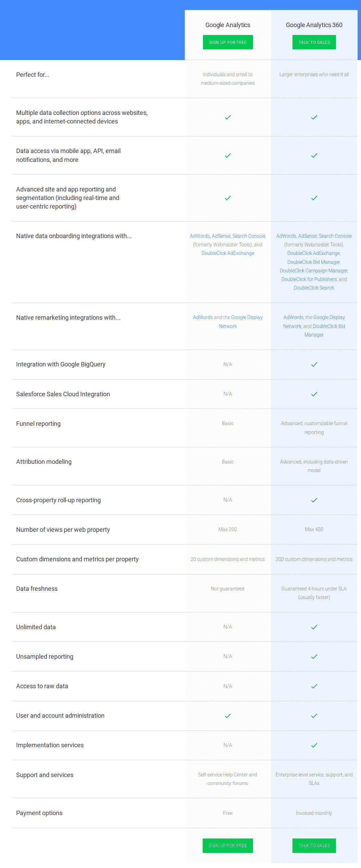Click the Unsampled reporting checkmark
361x868 pixels.
[x=314, y=657]
